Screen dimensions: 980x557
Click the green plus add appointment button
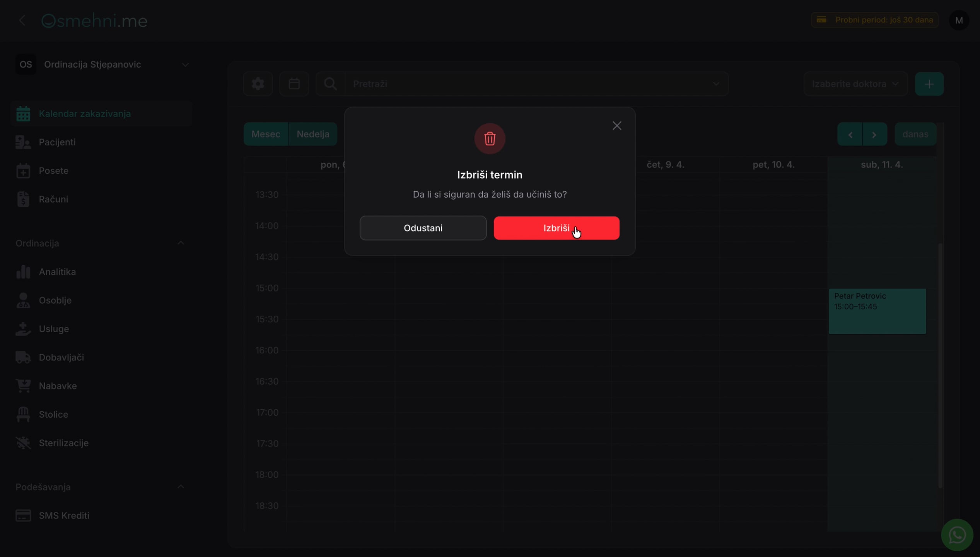(x=929, y=84)
